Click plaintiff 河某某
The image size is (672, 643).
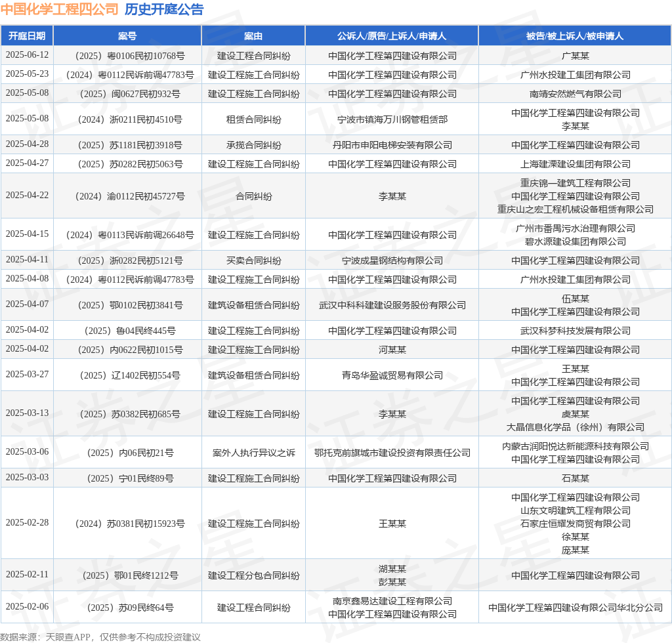click(392, 350)
